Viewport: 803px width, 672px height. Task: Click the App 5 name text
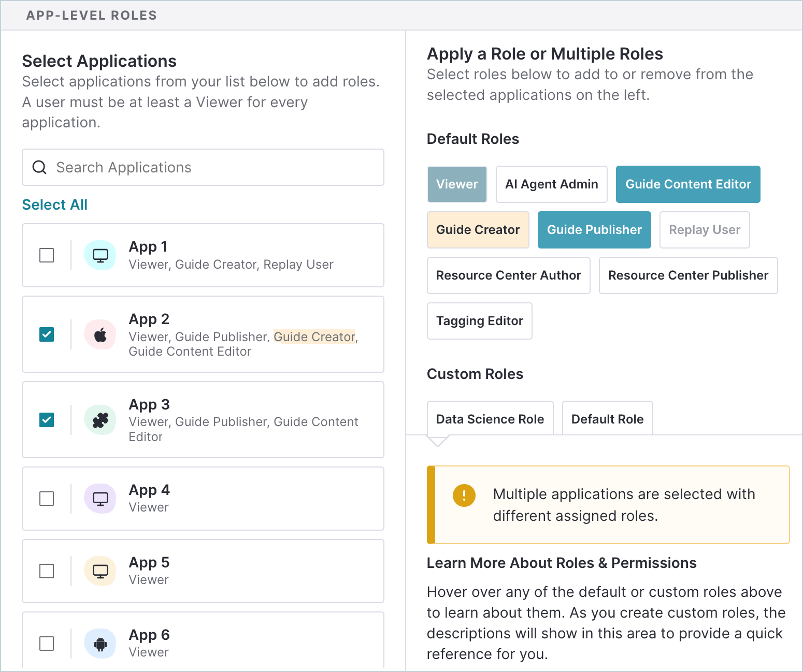(149, 562)
